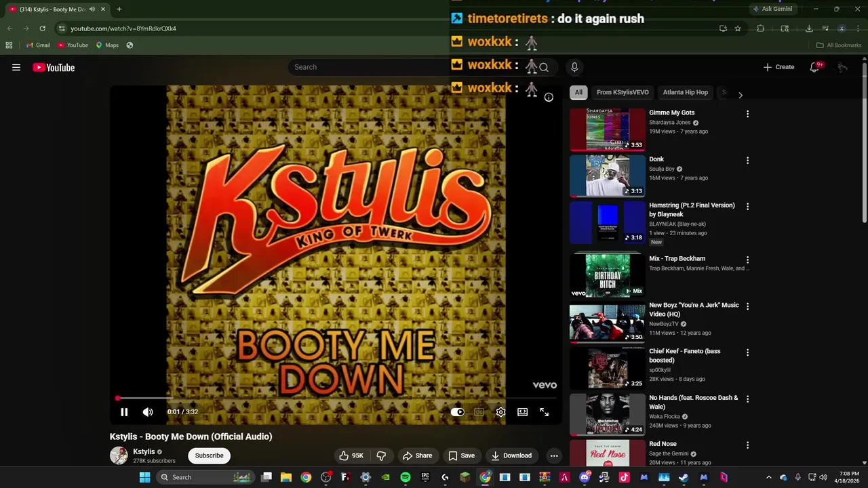Open options menu for Gimme My Gots
868x488 pixels.
[747, 114]
